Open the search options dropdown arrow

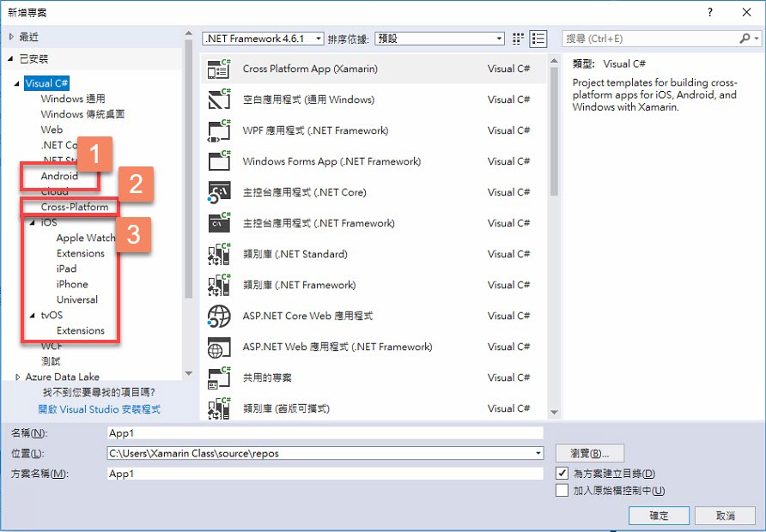[x=757, y=38]
